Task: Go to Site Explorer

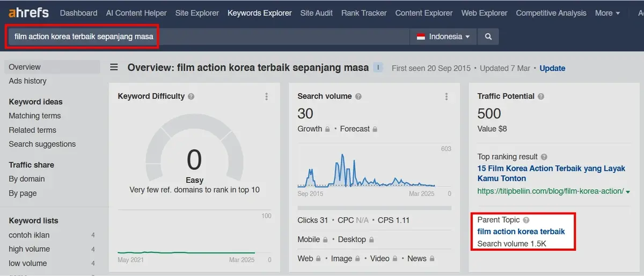Action: click(x=197, y=13)
